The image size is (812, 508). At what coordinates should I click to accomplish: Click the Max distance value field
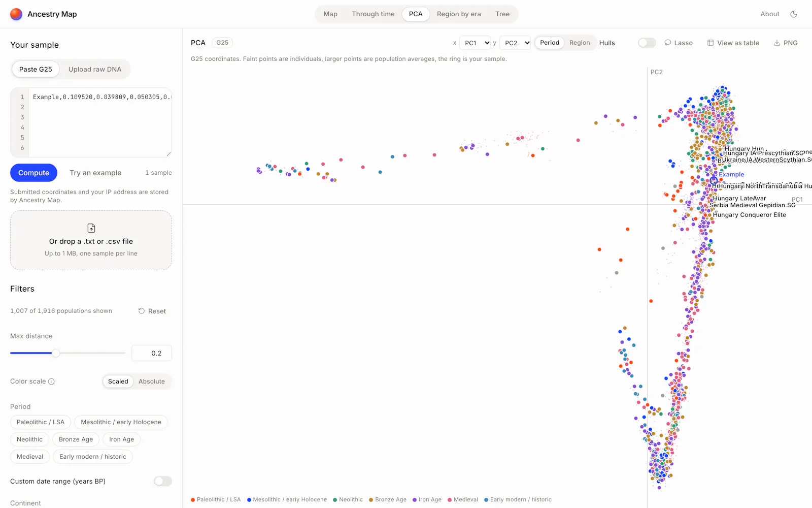152,353
